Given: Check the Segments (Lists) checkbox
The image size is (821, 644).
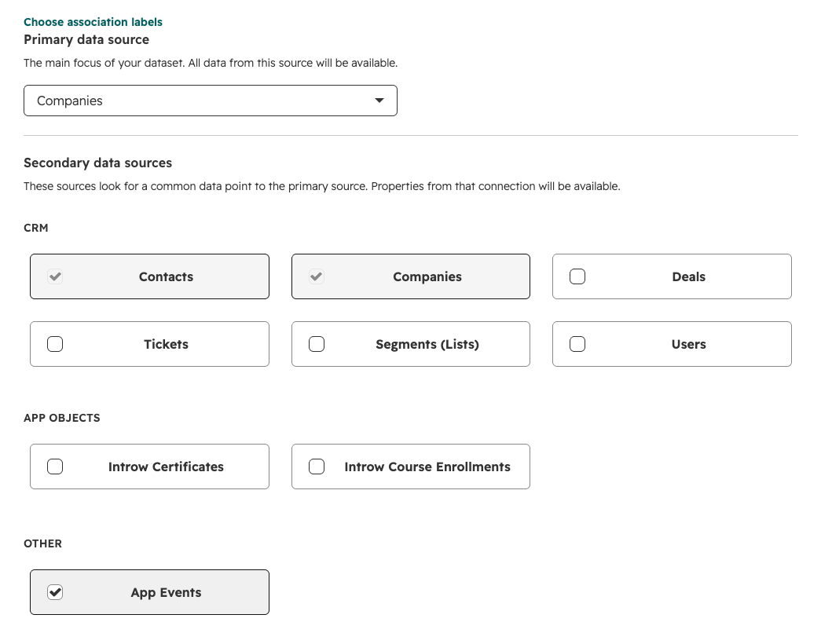Looking at the screenshot, I should tap(317, 344).
